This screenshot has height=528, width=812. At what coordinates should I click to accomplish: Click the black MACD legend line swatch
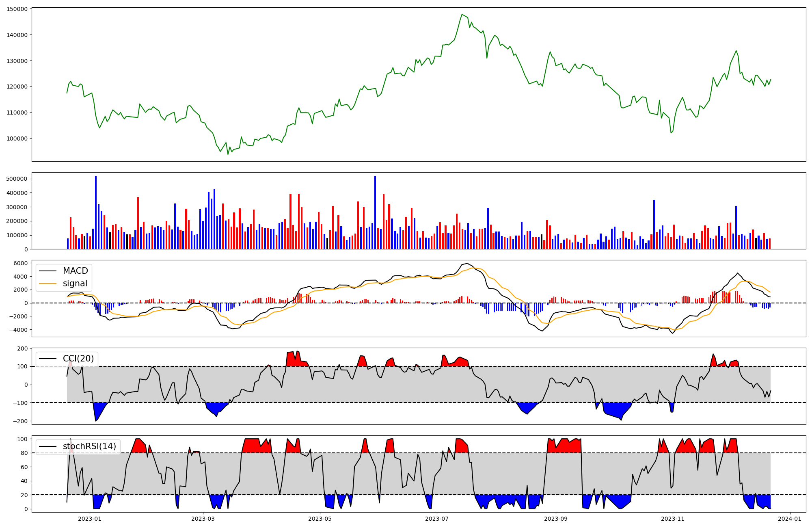[x=49, y=271]
